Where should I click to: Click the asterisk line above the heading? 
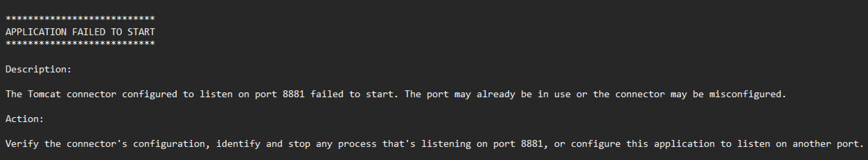pos(80,19)
